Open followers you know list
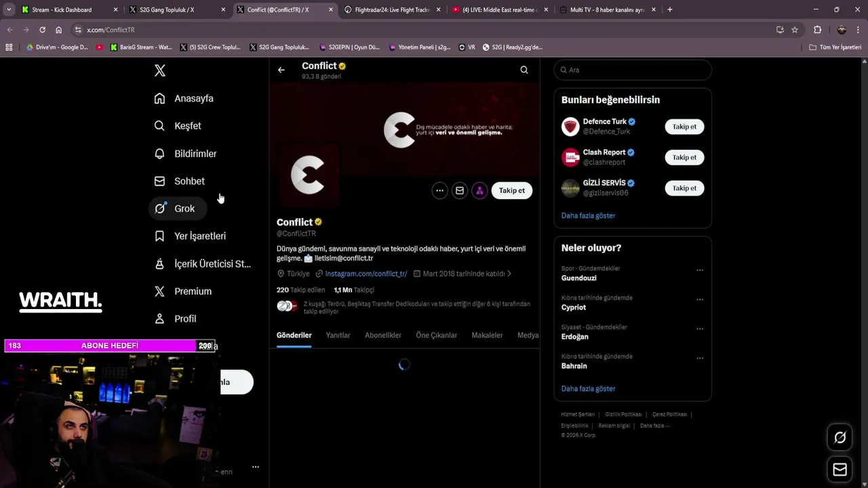The image size is (868, 488). point(405,307)
